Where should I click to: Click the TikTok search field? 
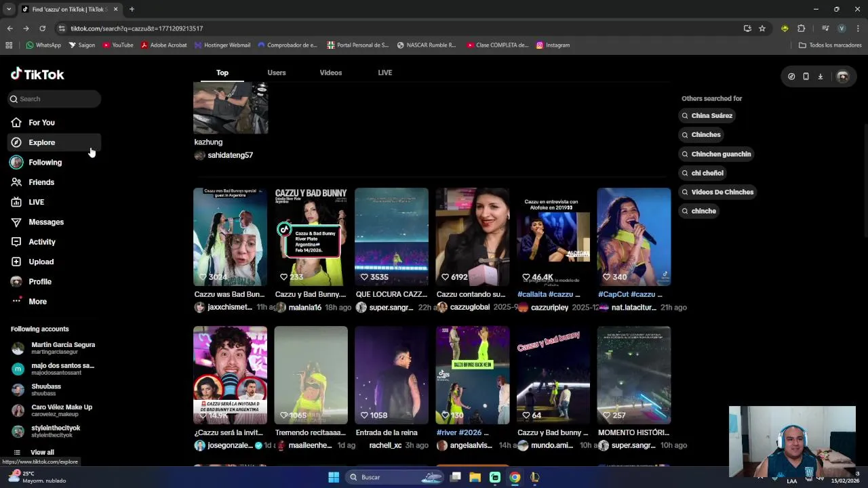tap(54, 99)
